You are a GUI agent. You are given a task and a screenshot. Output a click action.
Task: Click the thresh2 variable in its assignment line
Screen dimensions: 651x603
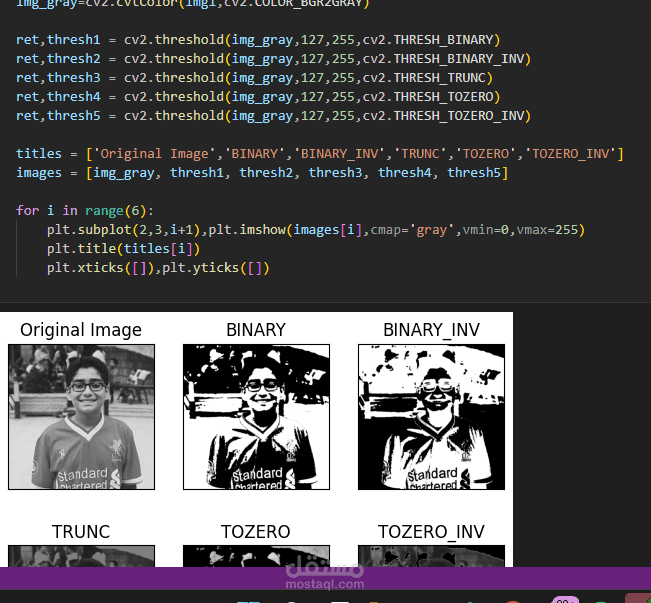[73, 59]
